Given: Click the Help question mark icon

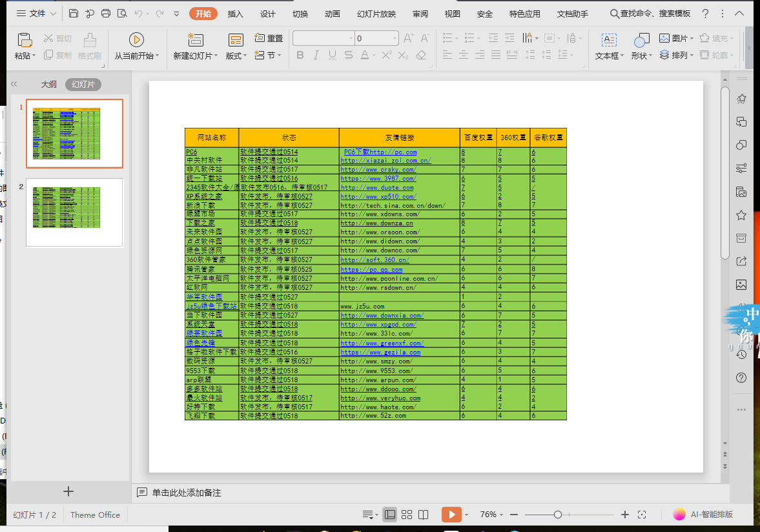Looking at the screenshot, I should (x=705, y=14).
